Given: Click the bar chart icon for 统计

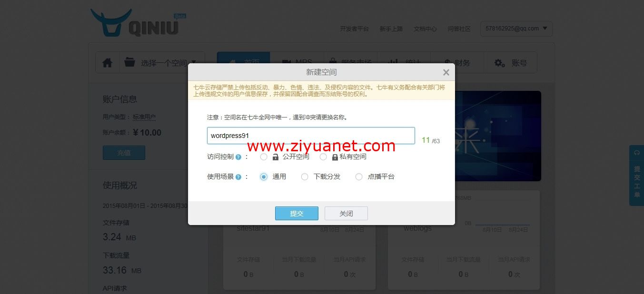Looking at the screenshot, I should click(x=393, y=63).
